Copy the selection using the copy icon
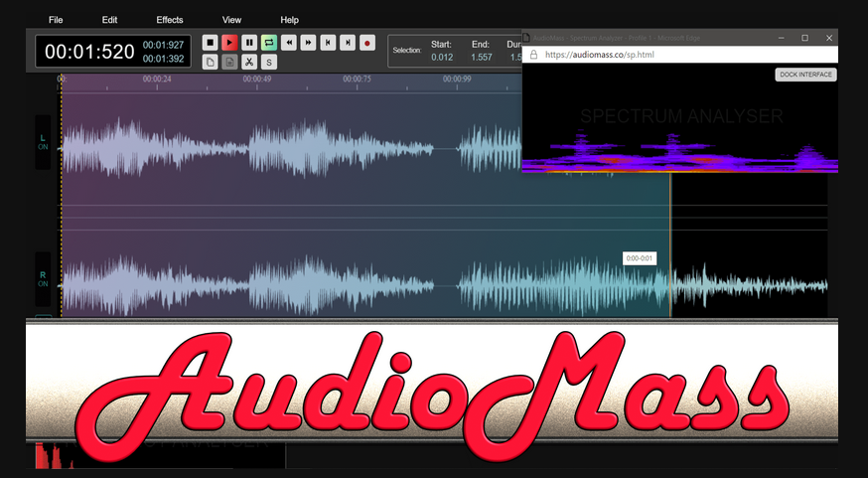Viewport: 868px width, 478px height. pos(211,62)
